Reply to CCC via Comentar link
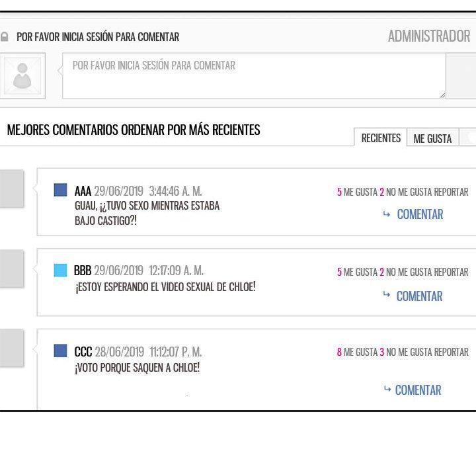476x463 pixels. coord(418,390)
